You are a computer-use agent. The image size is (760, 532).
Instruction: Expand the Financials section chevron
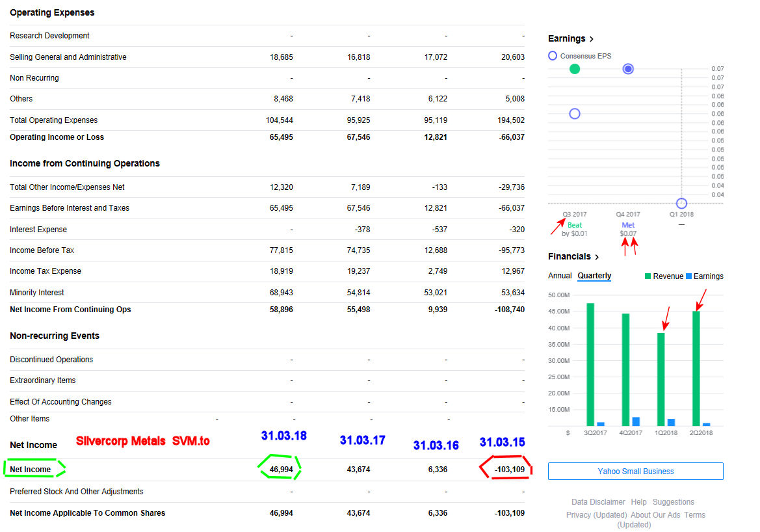click(x=597, y=257)
